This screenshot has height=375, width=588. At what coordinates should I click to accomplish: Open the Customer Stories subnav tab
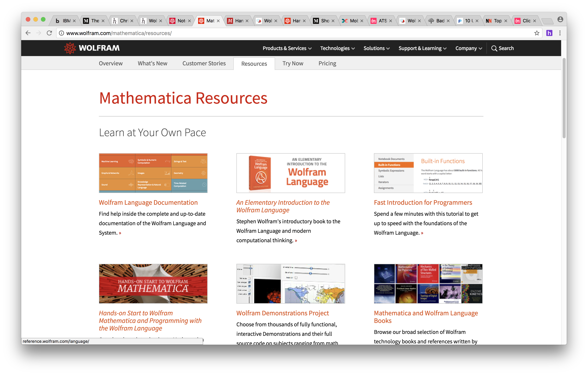click(x=204, y=63)
